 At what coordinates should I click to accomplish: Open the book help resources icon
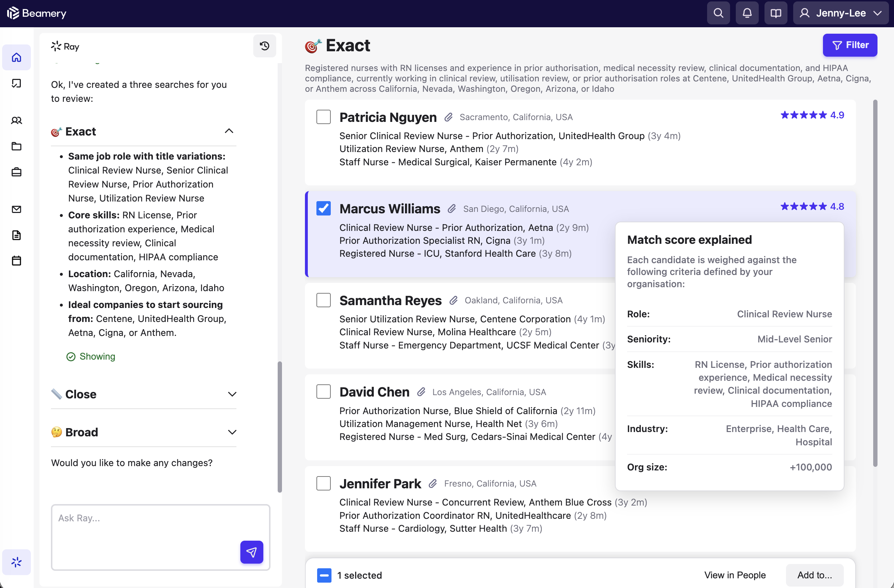(776, 13)
